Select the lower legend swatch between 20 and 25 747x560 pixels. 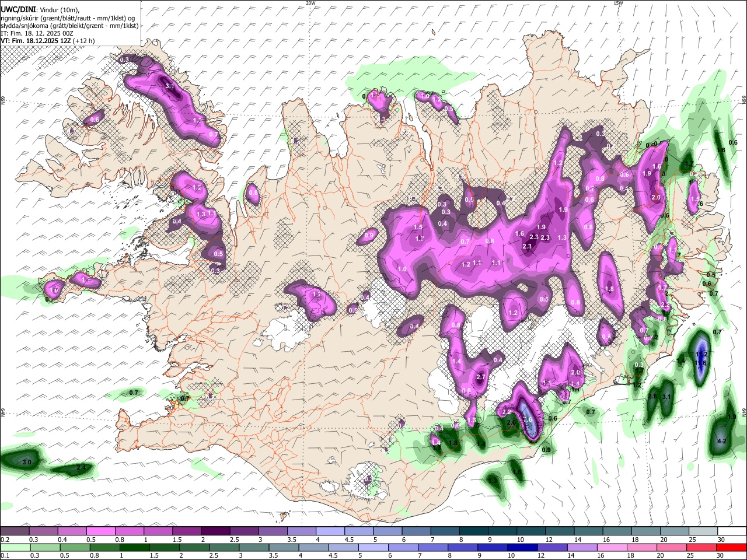672,548
